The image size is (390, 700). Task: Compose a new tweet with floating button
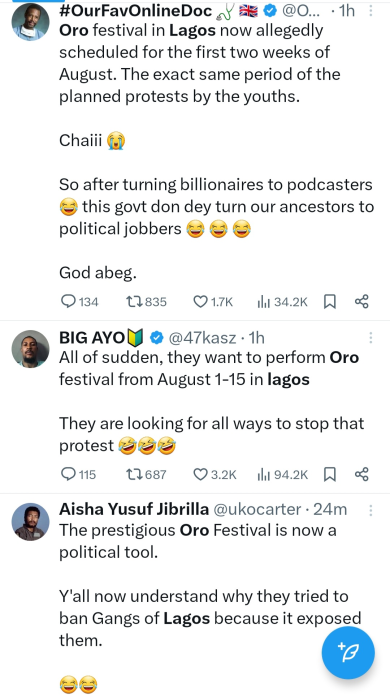[x=348, y=652]
